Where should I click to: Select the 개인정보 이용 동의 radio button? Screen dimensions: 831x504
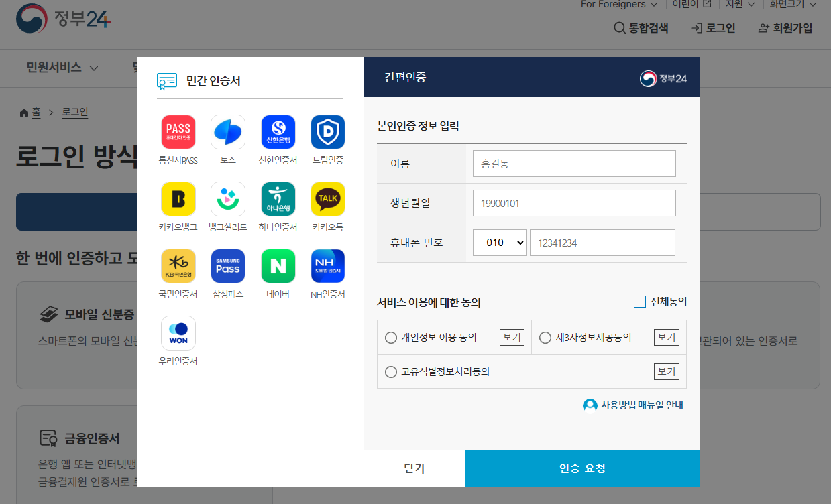click(x=391, y=338)
